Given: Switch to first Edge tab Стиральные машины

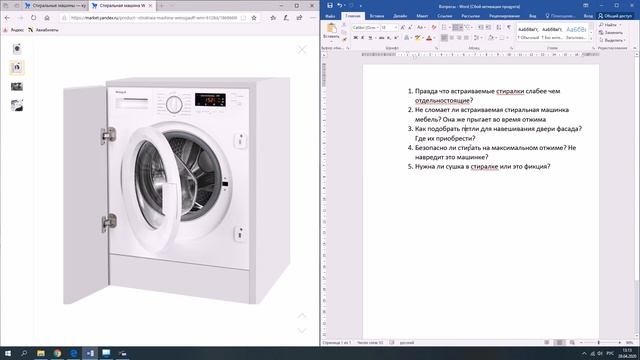Looking at the screenshot, I should click(55, 6).
